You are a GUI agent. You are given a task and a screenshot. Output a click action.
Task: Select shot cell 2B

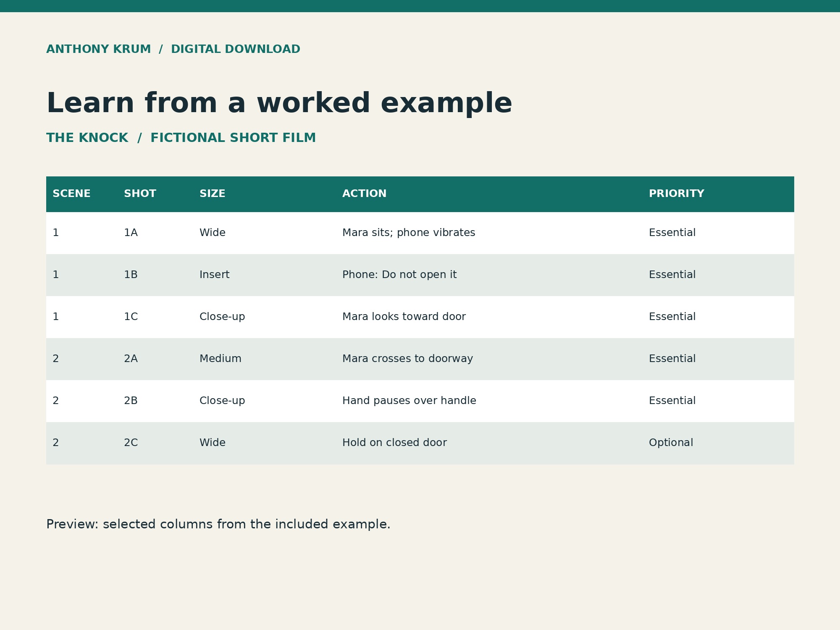(x=131, y=401)
